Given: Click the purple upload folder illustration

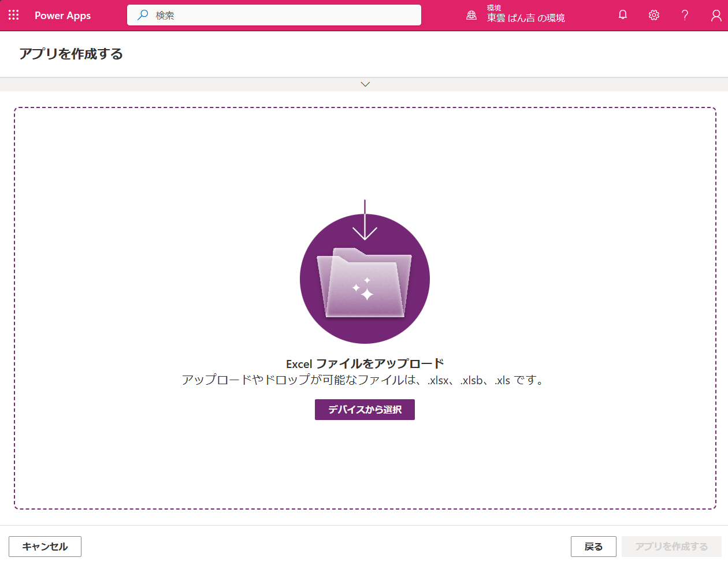Looking at the screenshot, I should 365,283.
